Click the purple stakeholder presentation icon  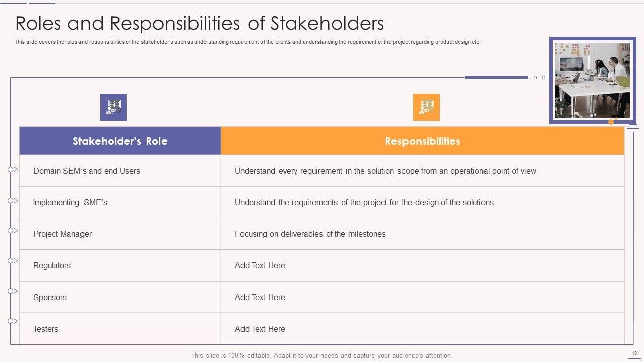point(113,107)
